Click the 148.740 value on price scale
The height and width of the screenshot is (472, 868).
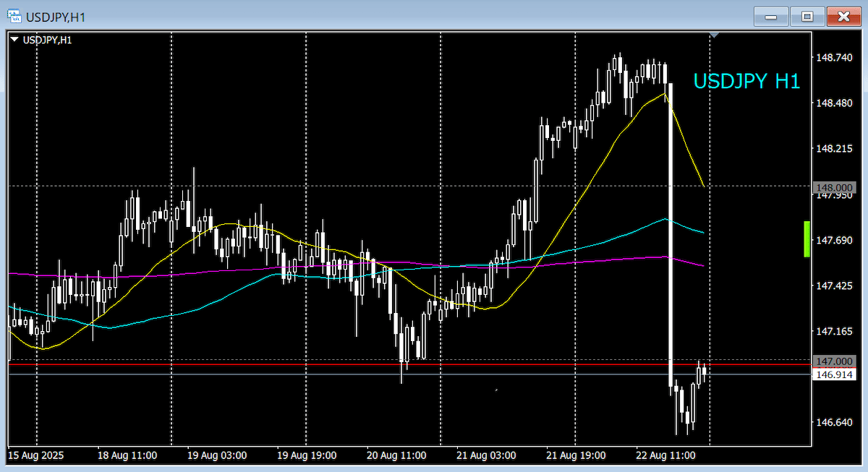coord(834,57)
